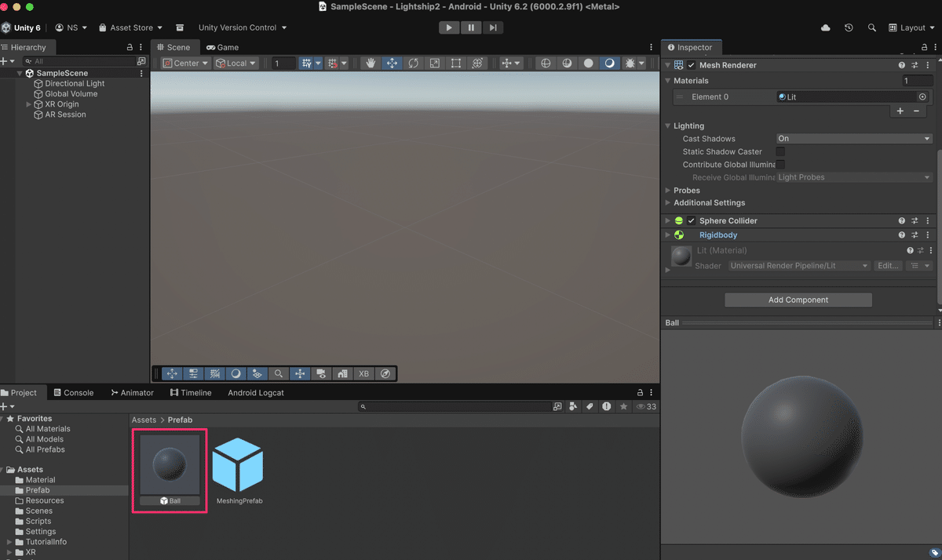
Task: Toggle the Sphere Collider component checkbox
Action: (690, 220)
